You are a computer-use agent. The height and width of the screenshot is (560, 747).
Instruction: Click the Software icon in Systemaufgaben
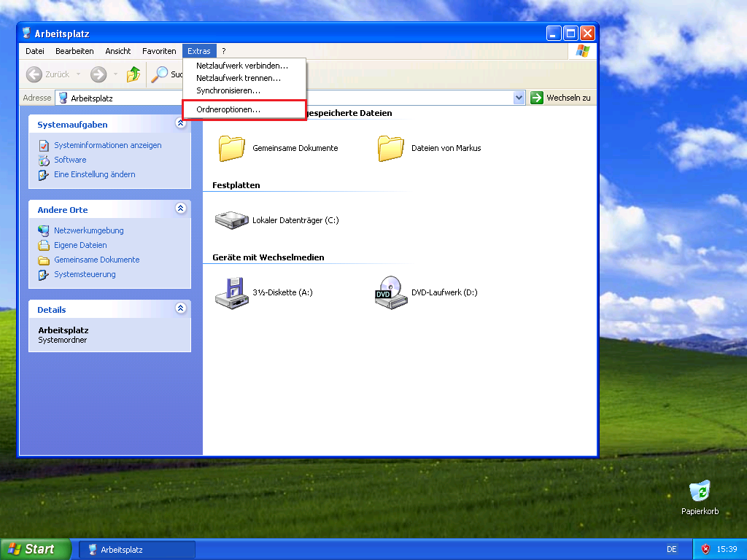click(x=44, y=160)
